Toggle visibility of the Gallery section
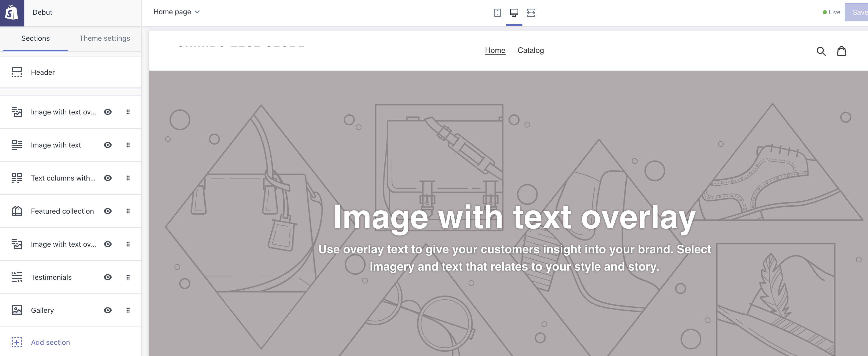This screenshot has width=868, height=356. (x=107, y=310)
